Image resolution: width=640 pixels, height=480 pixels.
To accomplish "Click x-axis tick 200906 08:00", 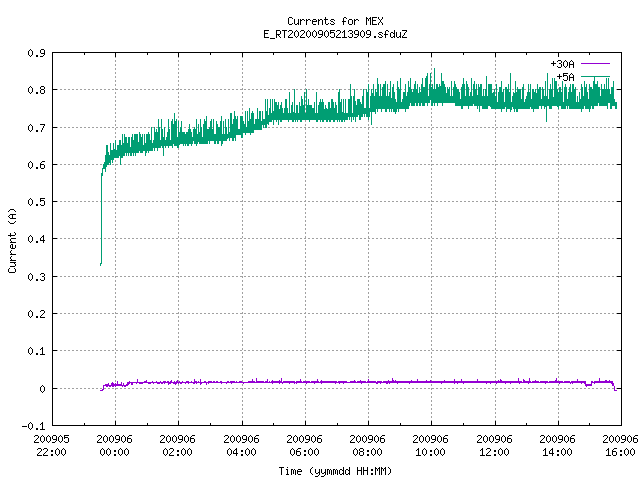I will 367,446.
